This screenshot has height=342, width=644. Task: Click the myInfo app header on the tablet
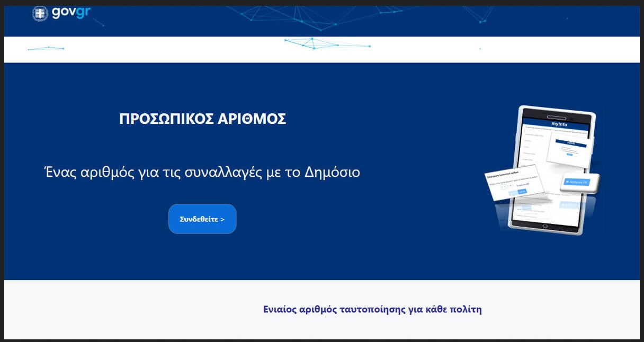click(559, 124)
